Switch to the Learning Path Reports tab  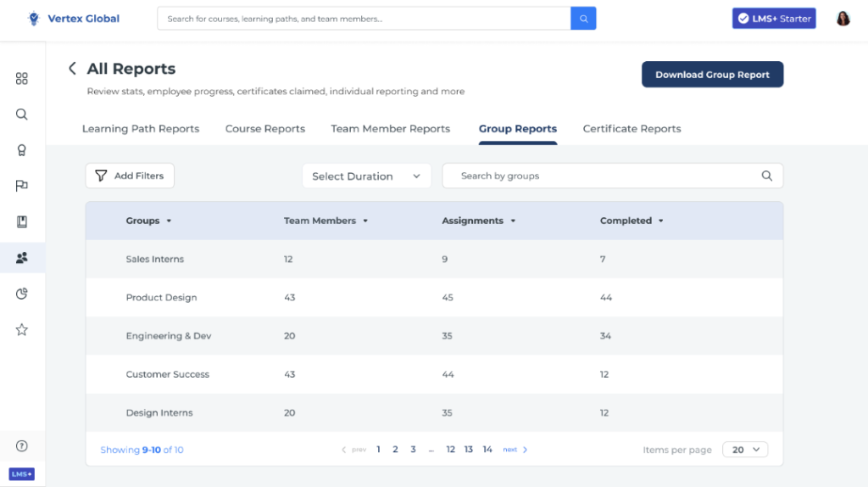coord(141,129)
